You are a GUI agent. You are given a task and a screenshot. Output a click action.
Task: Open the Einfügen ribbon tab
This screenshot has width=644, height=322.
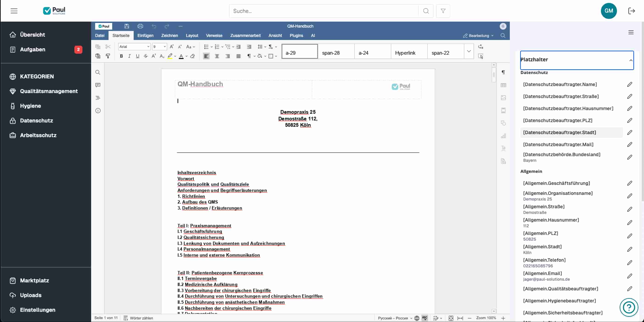(x=145, y=35)
